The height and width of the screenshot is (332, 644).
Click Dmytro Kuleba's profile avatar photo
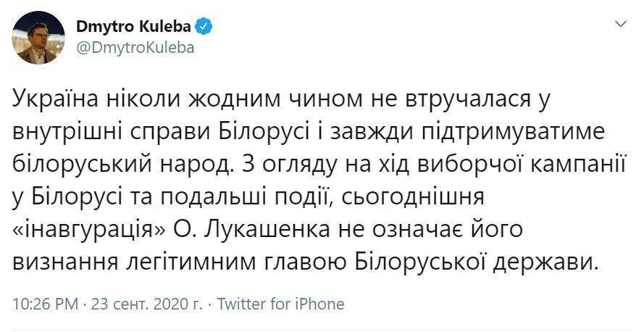point(37,36)
